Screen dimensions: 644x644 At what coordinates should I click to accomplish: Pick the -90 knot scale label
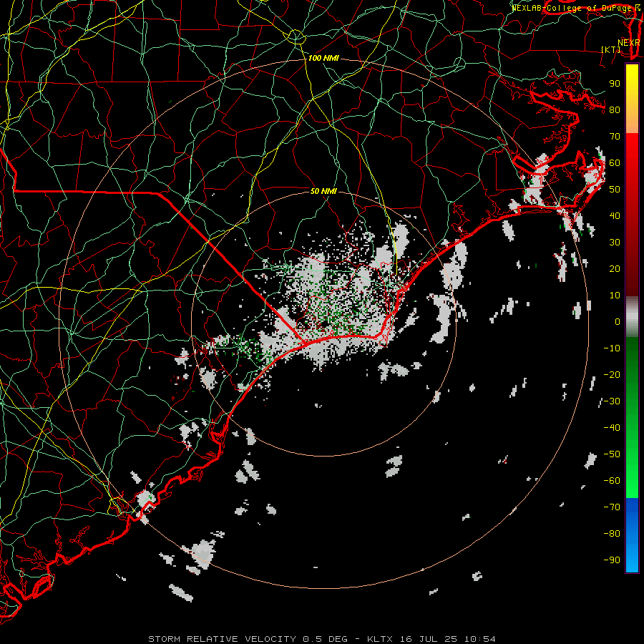[x=612, y=560]
